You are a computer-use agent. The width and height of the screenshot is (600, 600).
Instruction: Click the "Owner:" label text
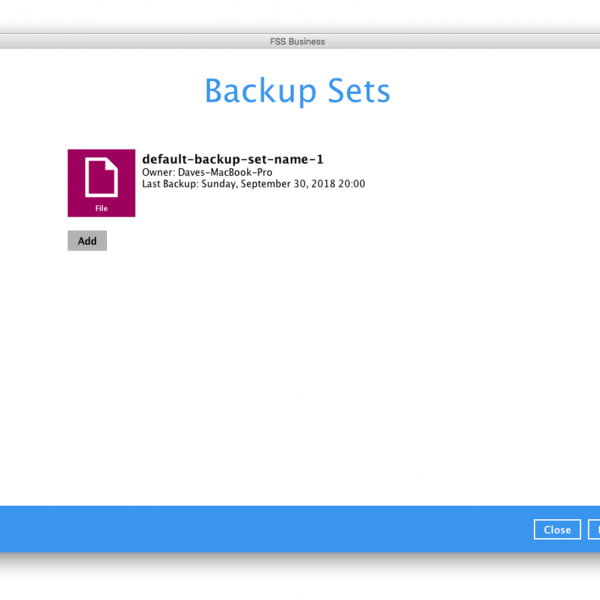(x=158, y=172)
